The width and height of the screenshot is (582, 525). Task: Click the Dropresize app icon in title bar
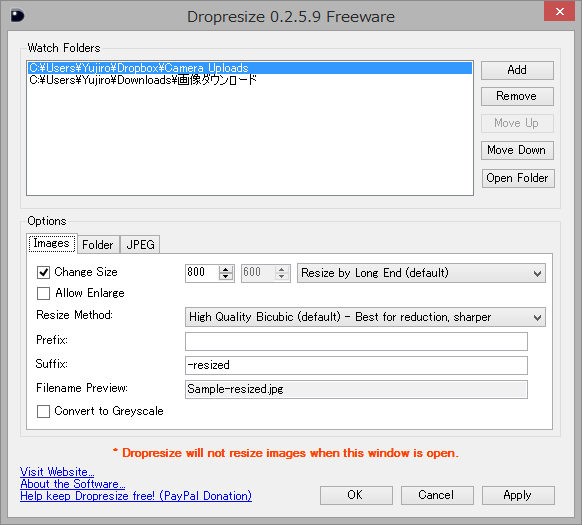[17, 16]
